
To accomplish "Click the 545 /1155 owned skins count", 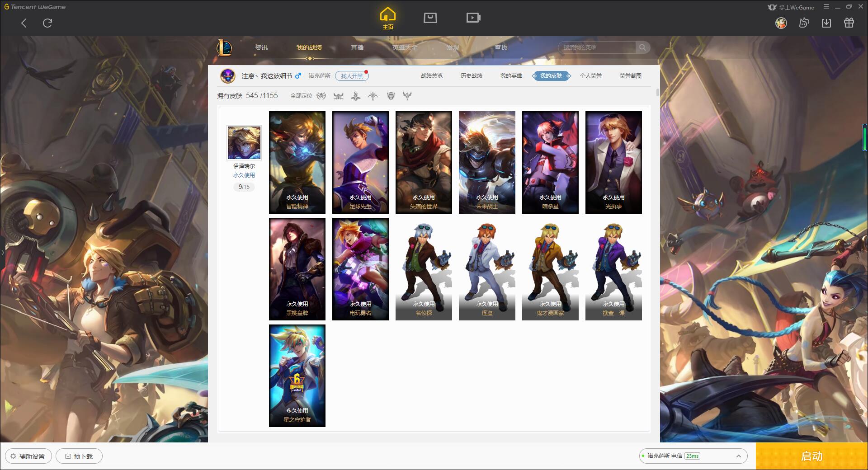I will (262, 95).
